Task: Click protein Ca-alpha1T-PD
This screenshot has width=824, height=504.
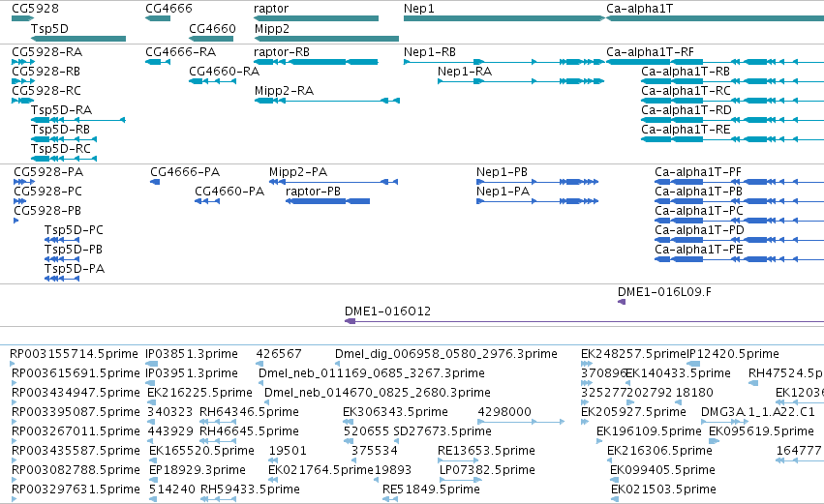Action: (699, 230)
